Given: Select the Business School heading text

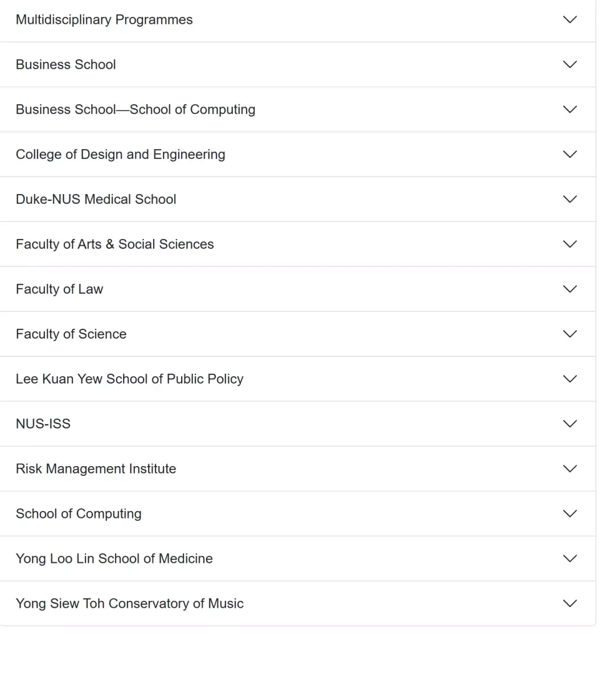Looking at the screenshot, I should [66, 64].
